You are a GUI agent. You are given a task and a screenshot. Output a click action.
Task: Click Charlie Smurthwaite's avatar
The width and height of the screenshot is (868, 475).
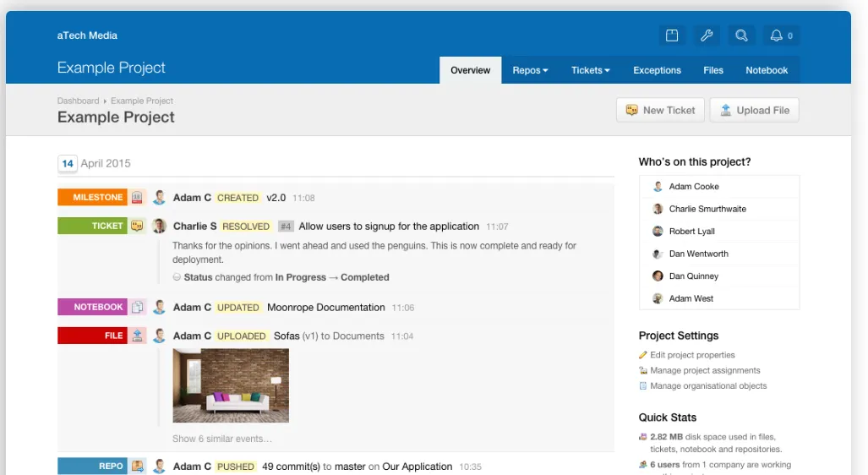[x=658, y=209]
